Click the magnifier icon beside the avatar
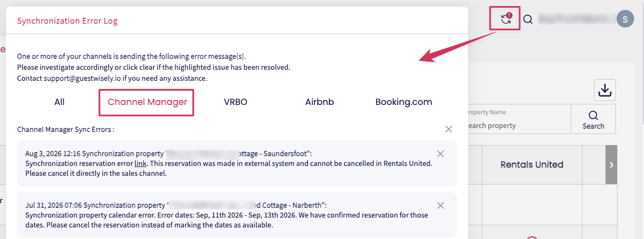Screen dimensions: 644x239 tap(528, 19)
